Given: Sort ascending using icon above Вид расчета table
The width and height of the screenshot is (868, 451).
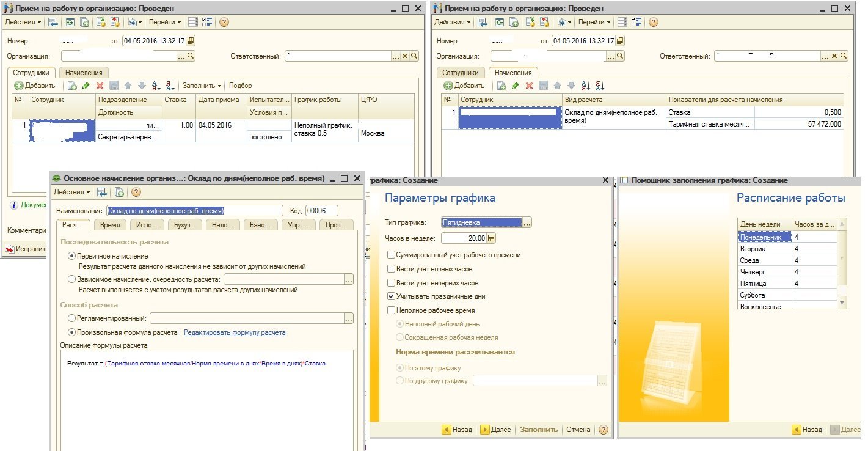Looking at the screenshot, I should click(x=584, y=86).
